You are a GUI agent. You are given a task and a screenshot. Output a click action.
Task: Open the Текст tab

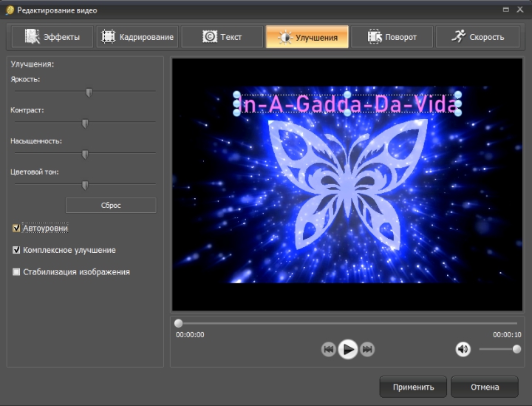click(x=222, y=37)
